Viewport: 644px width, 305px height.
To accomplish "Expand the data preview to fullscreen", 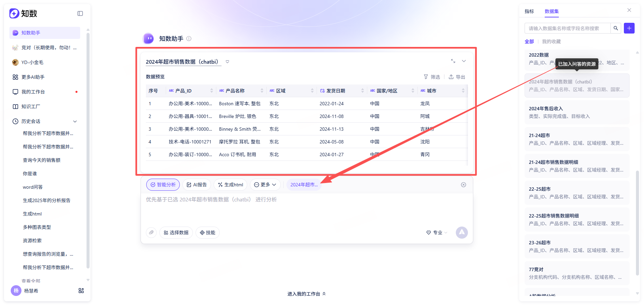I will 453,61.
